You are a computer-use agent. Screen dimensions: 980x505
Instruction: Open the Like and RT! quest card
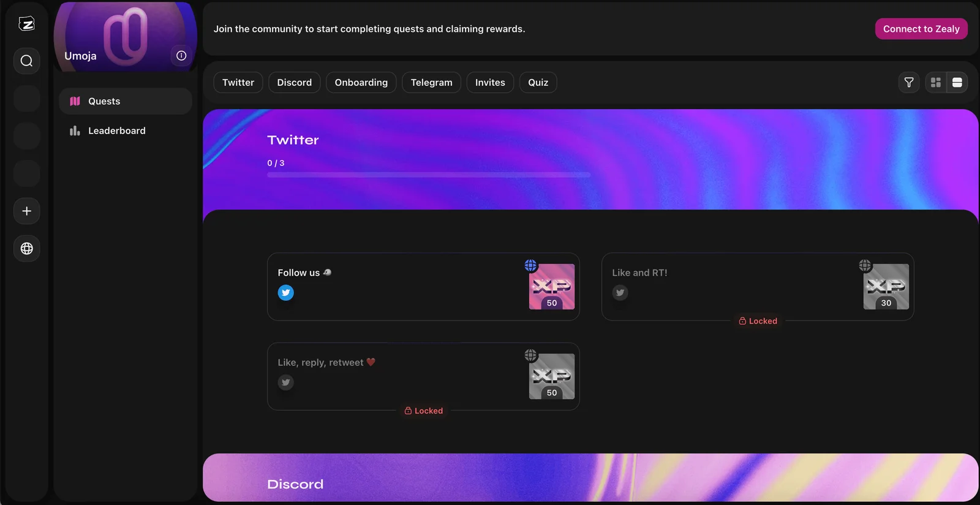[758, 287]
